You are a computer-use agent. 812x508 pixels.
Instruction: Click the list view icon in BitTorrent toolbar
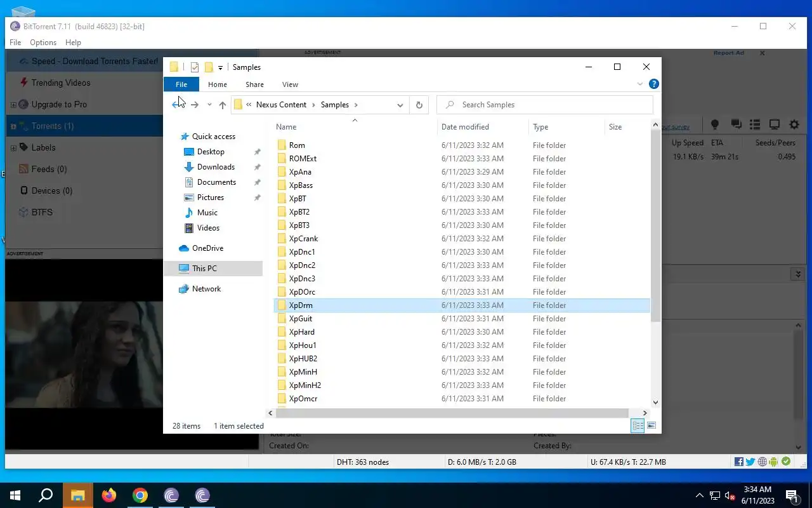pos(755,124)
